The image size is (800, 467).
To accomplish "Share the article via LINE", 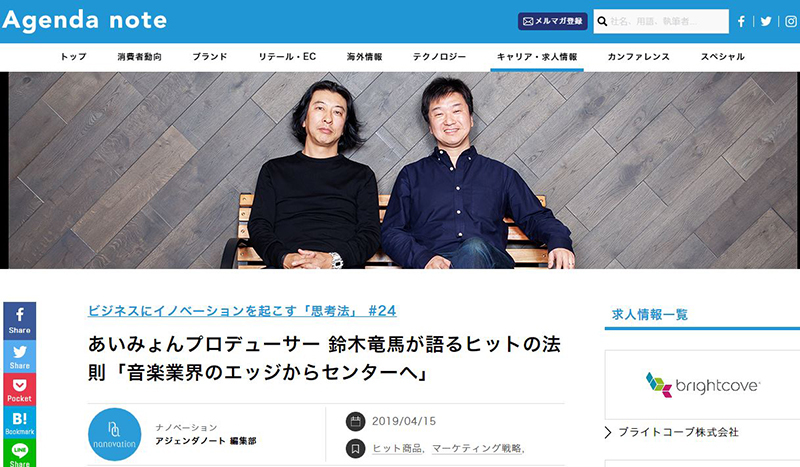I will point(19,454).
